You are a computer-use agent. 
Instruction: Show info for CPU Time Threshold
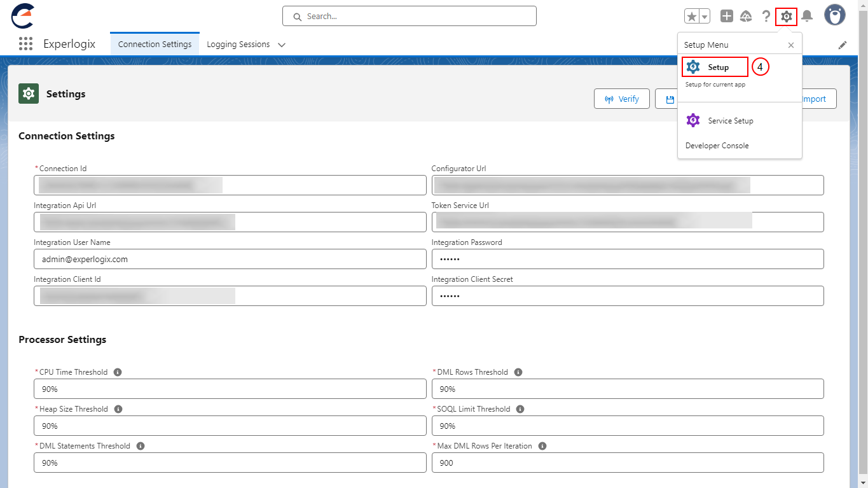pyautogui.click(x=118, y=372)
